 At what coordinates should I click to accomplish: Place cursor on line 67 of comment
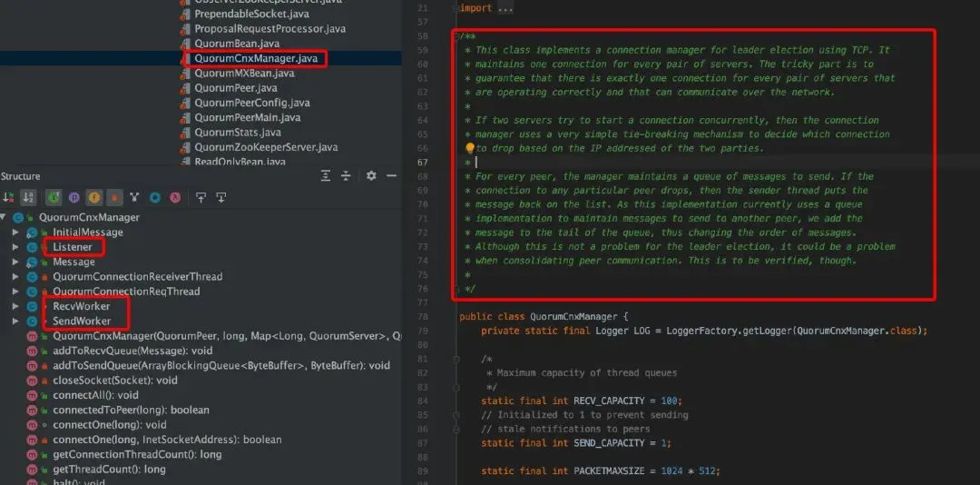477,162
